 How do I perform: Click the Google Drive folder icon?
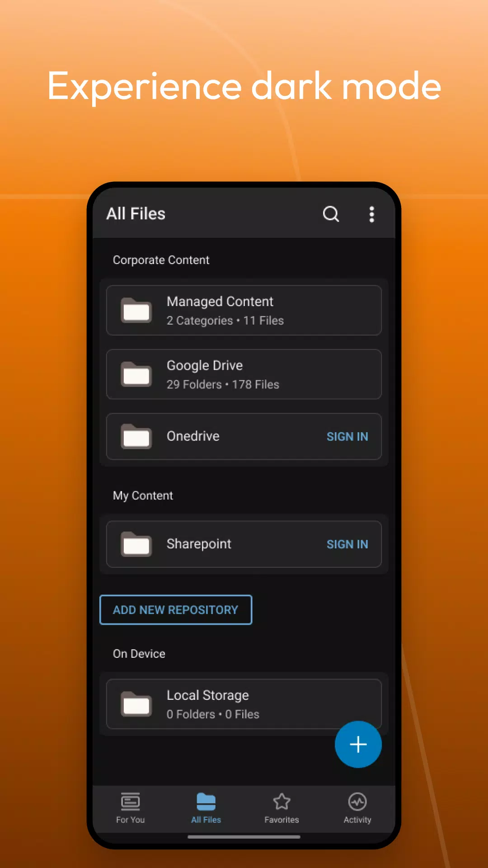tap(136, 374)
